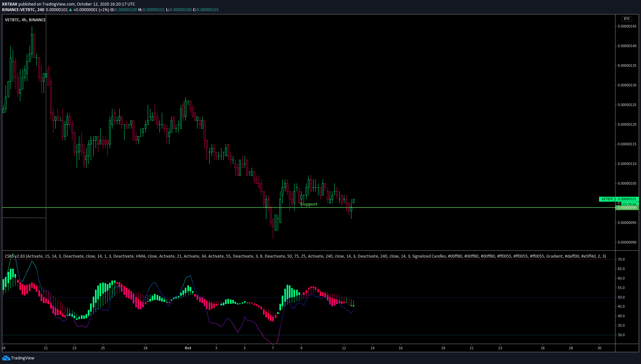Click date 21 before Oct on time axis
Viewport: 641px width, 364px height.
(46, 348)
